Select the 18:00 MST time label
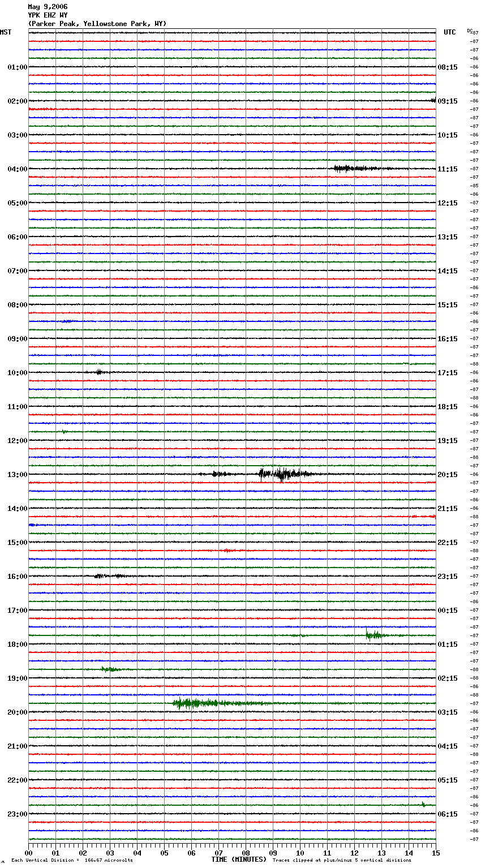 click(18, 644)
